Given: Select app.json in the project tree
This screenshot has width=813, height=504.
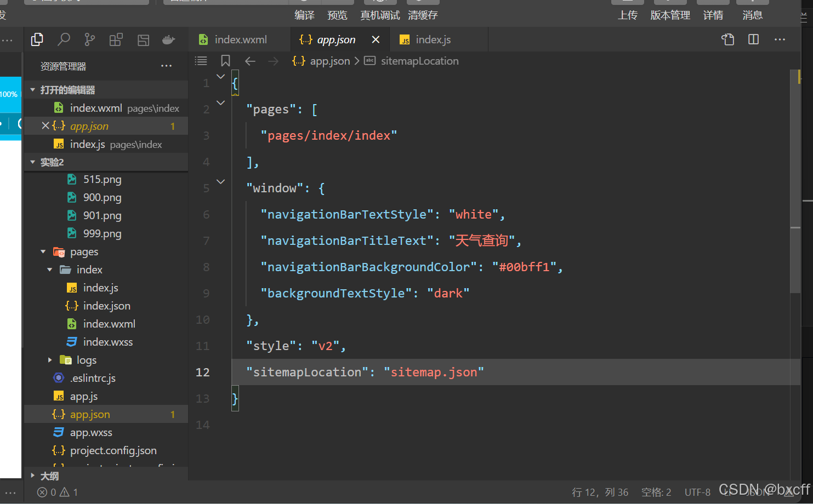Looking at the screenshot, I should click(106, 414).
